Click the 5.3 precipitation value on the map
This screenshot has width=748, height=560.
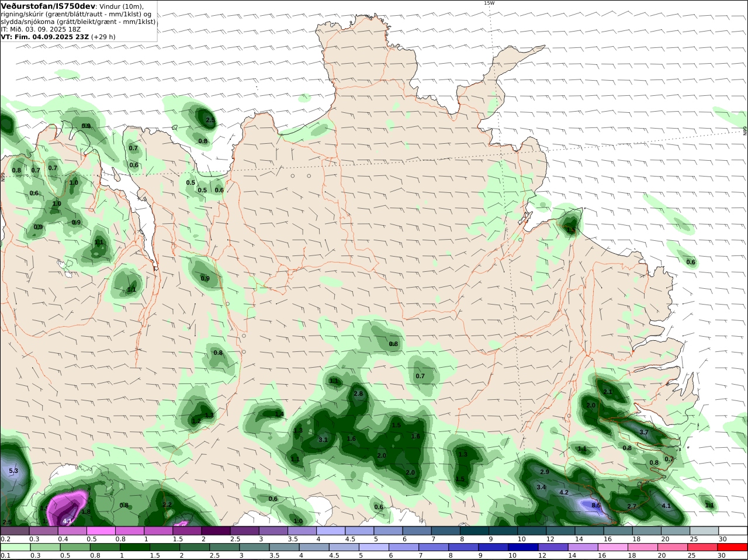coord(14,471)
